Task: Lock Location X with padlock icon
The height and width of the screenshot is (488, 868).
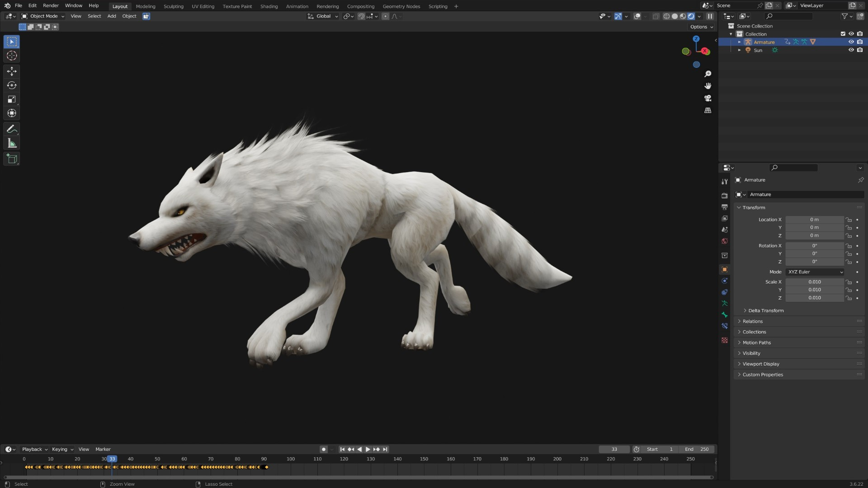Action: pyautogui.click(x=849, y=220)
